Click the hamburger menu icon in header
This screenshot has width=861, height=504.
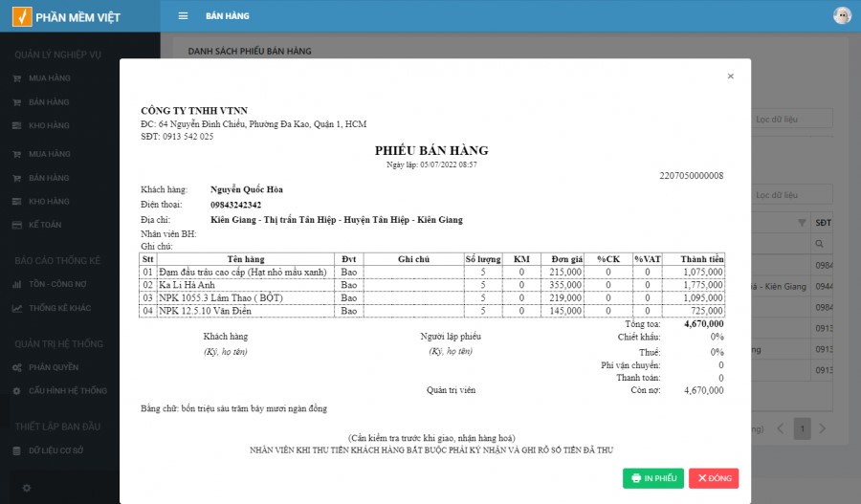pyautogui.click(x=183, y=16)
